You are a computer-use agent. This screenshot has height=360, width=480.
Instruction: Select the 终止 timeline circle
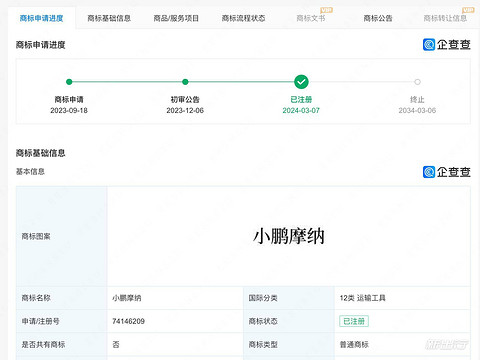click(x=417, y=82)
